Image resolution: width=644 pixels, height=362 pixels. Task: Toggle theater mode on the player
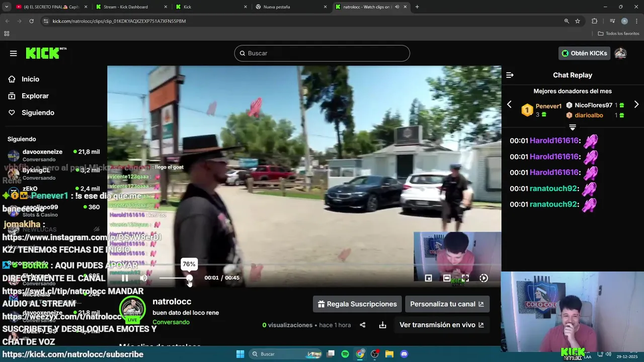point(447,278)
